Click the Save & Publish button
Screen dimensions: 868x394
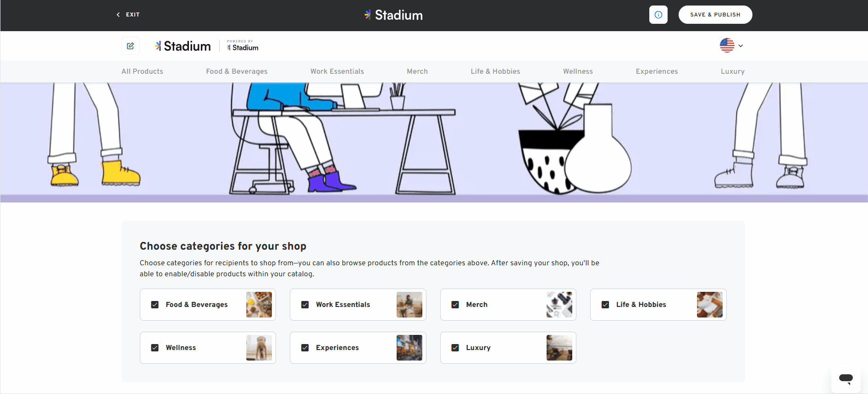[x=715, y=15]
